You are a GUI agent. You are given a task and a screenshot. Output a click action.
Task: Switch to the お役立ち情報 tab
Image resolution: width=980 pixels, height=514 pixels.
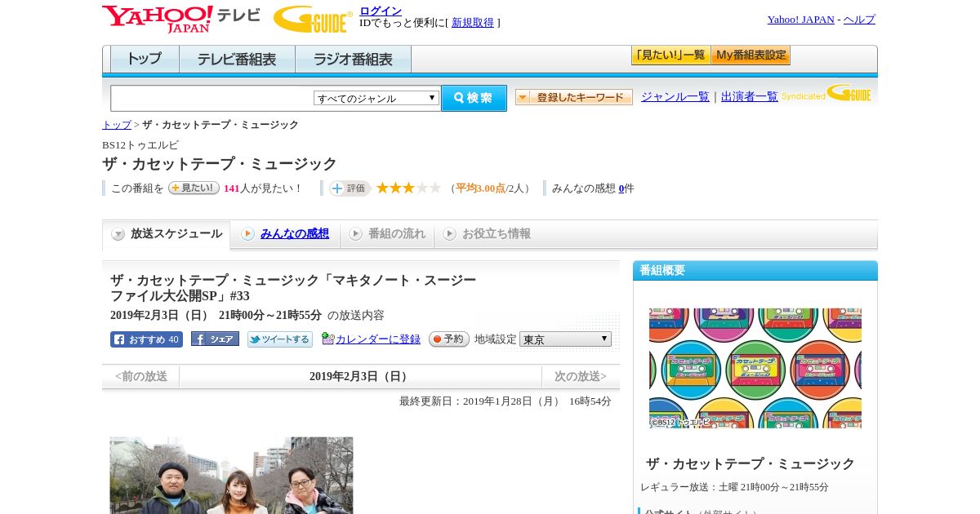tap(487, 234)
